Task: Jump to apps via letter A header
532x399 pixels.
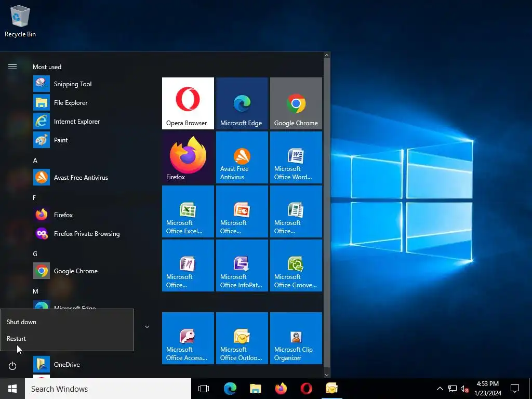Action: pos(35,161)
